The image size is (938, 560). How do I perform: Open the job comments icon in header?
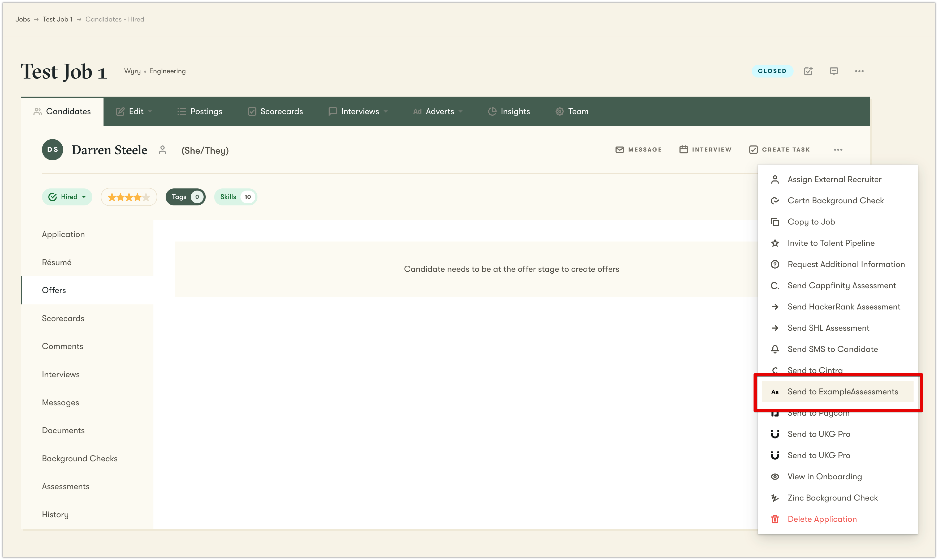click(834, 71)
